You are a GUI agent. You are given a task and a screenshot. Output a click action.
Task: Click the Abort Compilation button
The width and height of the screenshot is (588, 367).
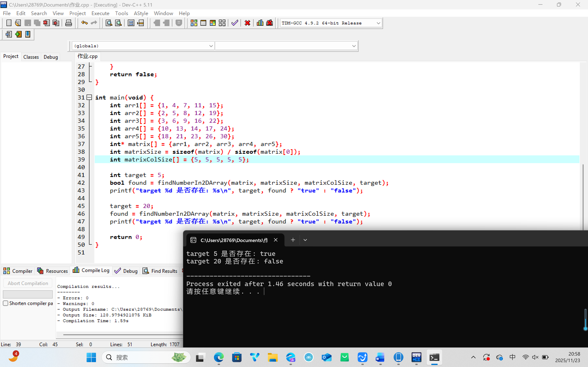point(28,283)
